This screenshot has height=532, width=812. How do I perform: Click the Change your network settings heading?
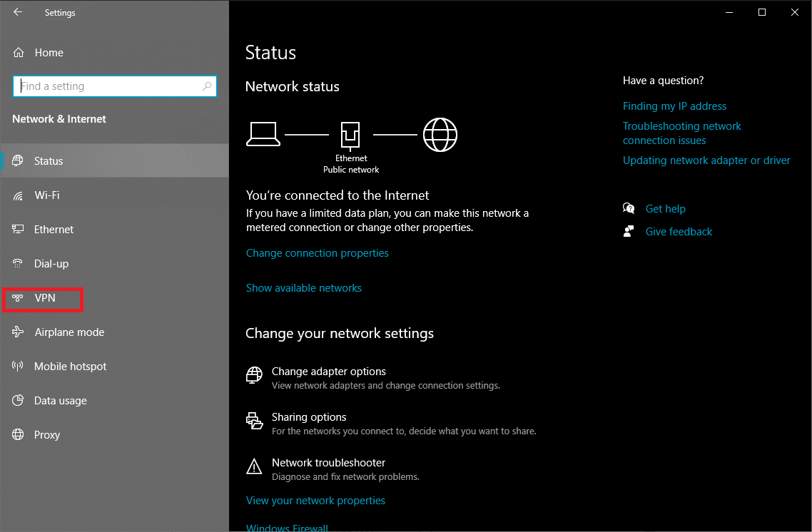(339, 333)
